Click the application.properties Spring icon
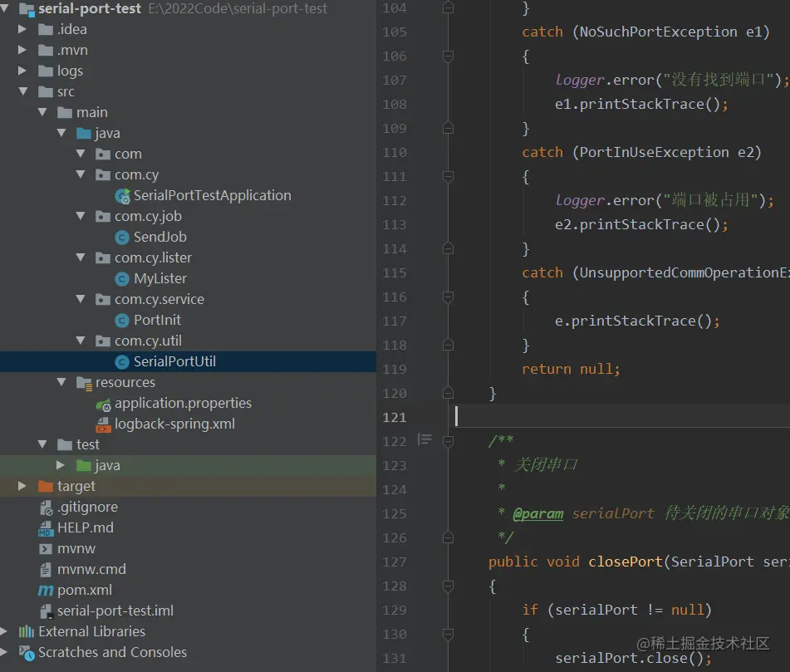Screen dimensions: 790x672 (103, 404)
